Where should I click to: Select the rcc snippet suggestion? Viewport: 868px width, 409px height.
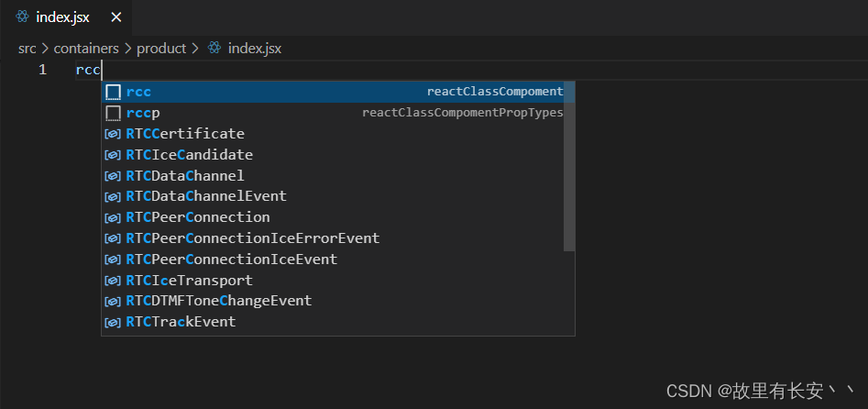coord(338,92)
